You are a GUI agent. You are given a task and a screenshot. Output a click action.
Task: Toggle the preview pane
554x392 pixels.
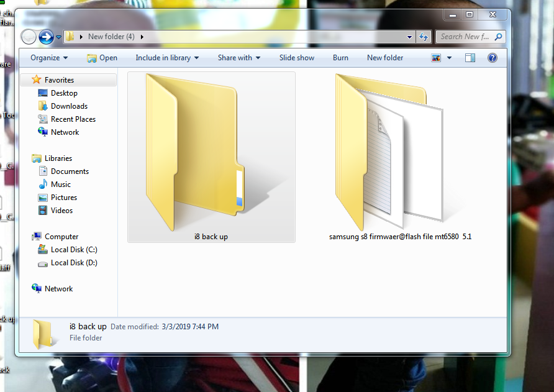470,58
